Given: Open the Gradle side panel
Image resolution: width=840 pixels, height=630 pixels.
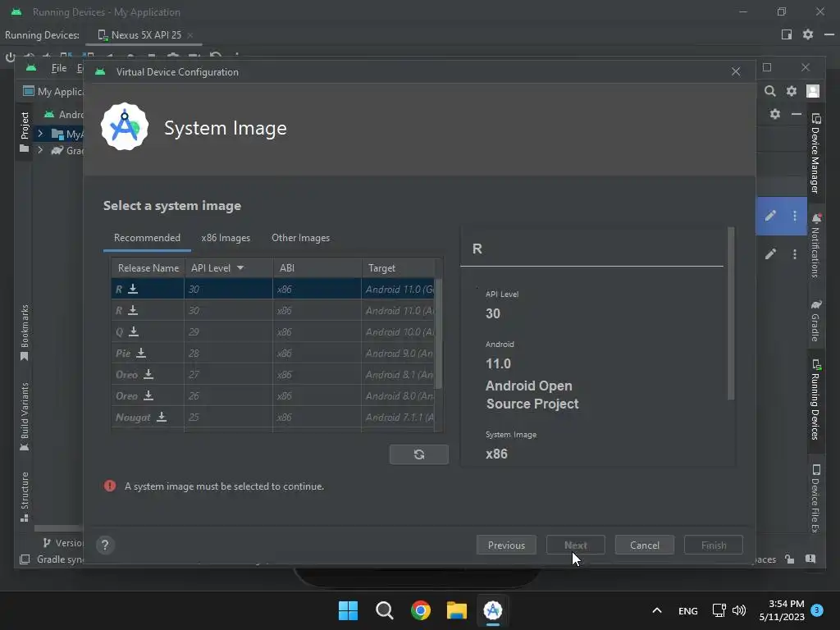Looking at the screenshot, I should [815, 321].
